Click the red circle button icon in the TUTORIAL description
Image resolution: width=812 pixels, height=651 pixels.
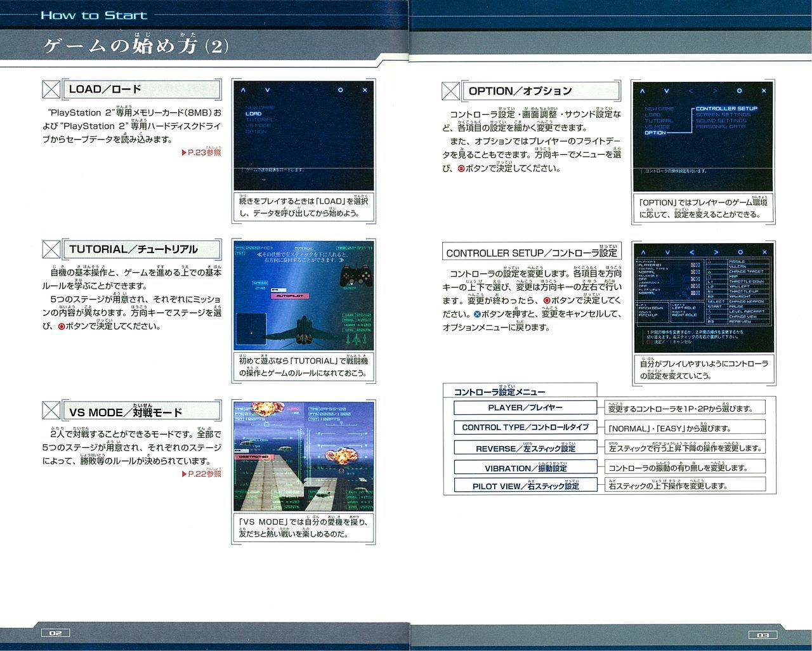(x=62, y=327)
